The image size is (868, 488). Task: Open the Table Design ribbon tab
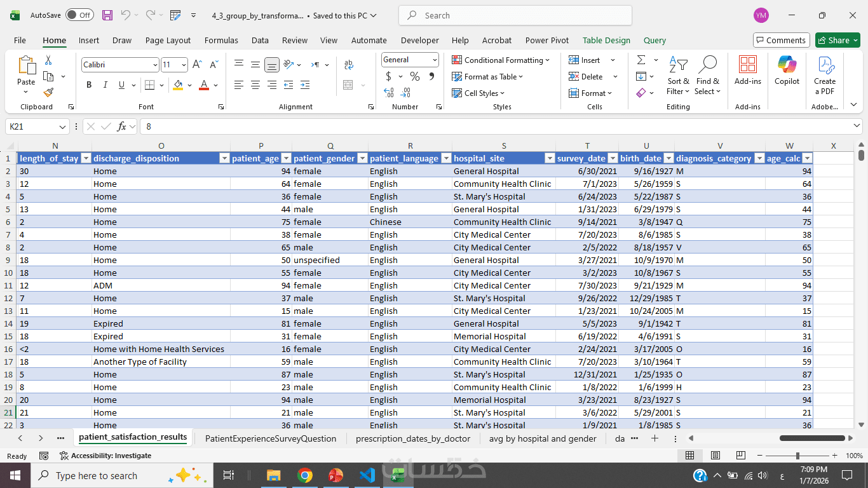pyautogui.click(x=606, y=40)
